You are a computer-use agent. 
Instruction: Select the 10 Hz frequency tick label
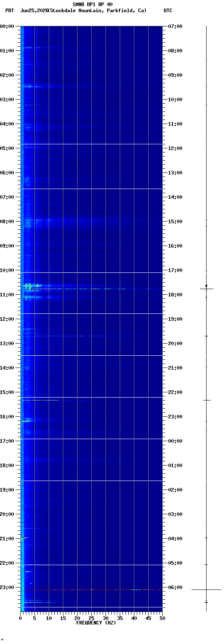(x=49, y=618)
